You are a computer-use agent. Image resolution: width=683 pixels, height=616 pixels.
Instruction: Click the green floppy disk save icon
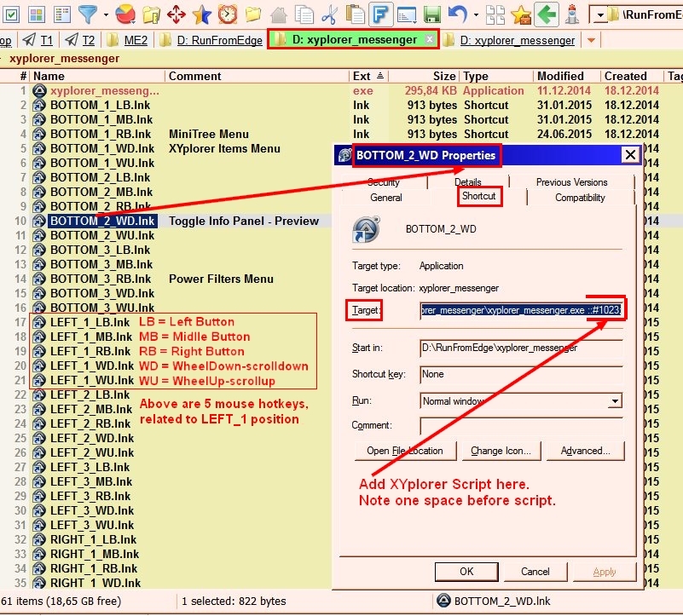coord(432,14)
